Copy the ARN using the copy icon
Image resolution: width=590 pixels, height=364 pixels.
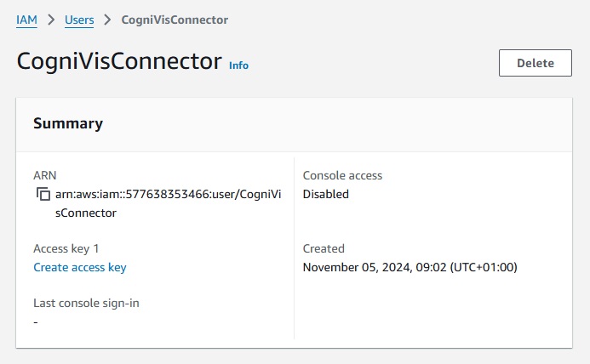pyautogui.click(x=43, y=195)
